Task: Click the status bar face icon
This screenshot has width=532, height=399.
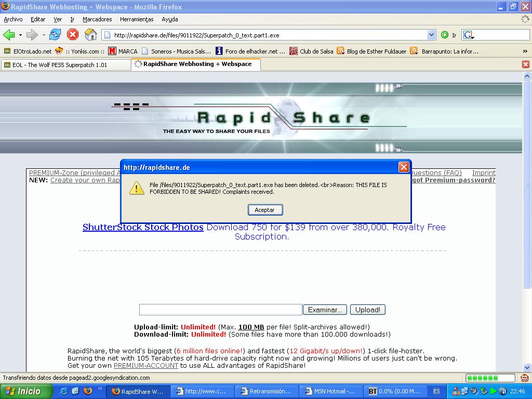Action: [x=525, y=378]
